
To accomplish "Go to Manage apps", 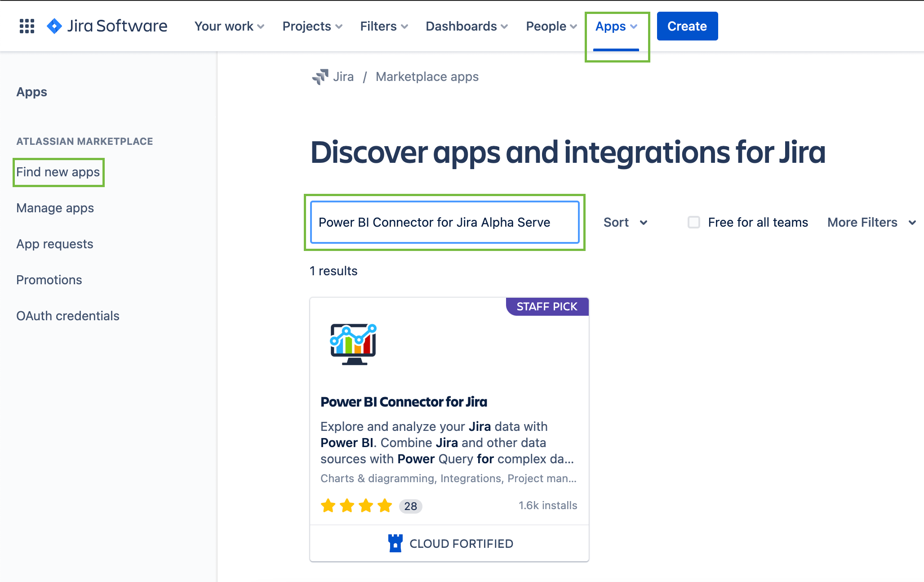I will click(x=55, y=208).
